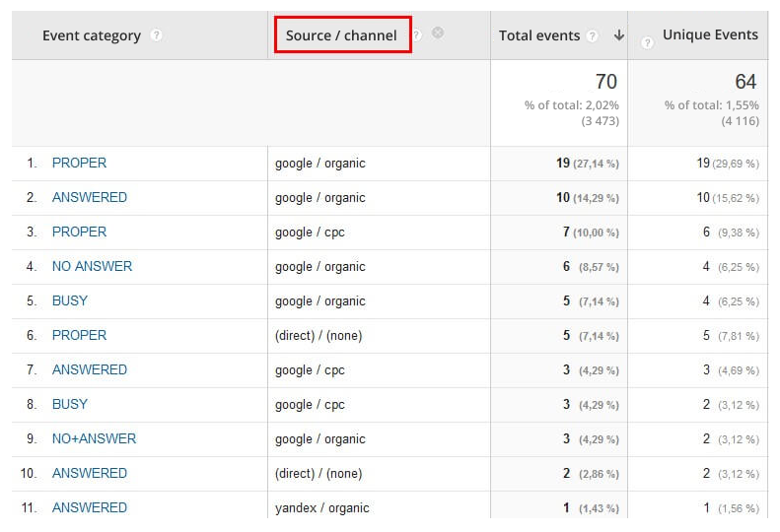This screenshot has width=780, height=532.
Task: Open BUSY category in row 5
Action: click(x=69, y=300)
